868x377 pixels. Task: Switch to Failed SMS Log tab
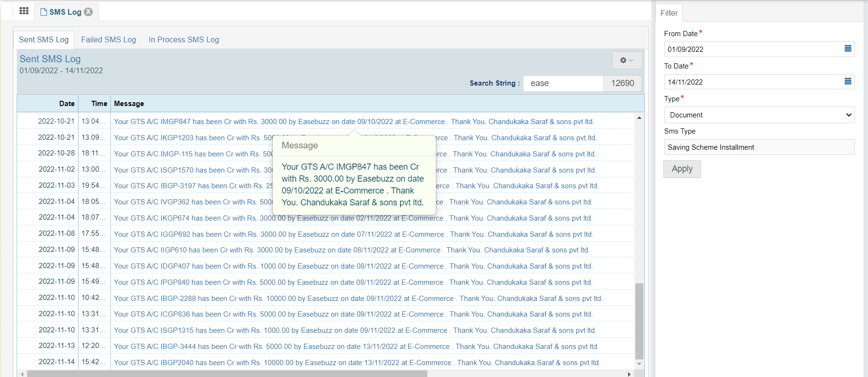(108, 39)
